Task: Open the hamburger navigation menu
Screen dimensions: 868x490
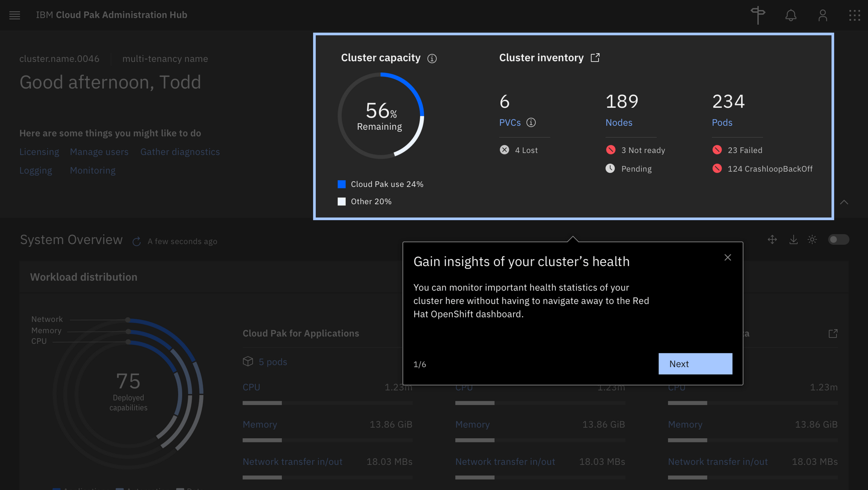Action: click(15, 15)
